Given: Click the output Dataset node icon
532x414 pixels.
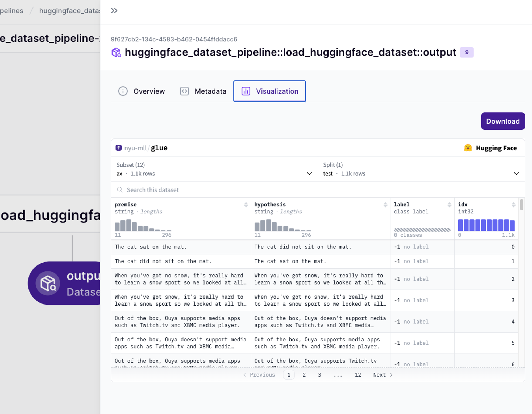Looking at the screenshot, I should tap(48, 283).
